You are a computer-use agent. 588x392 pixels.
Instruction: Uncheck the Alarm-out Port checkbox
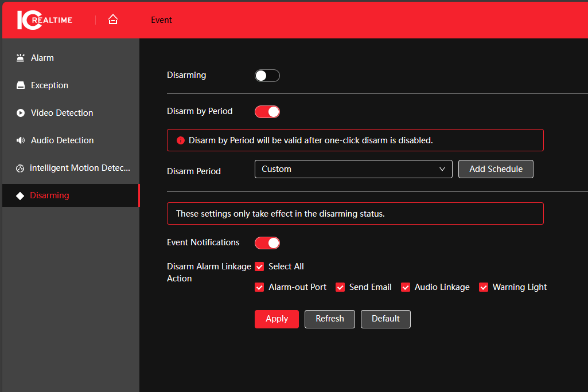259,287
